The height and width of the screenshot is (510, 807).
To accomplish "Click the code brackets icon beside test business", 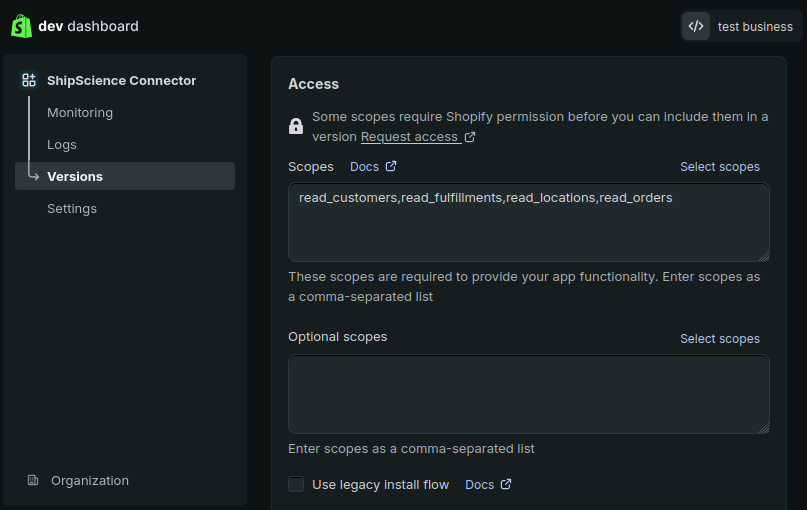I will point(696,26).
